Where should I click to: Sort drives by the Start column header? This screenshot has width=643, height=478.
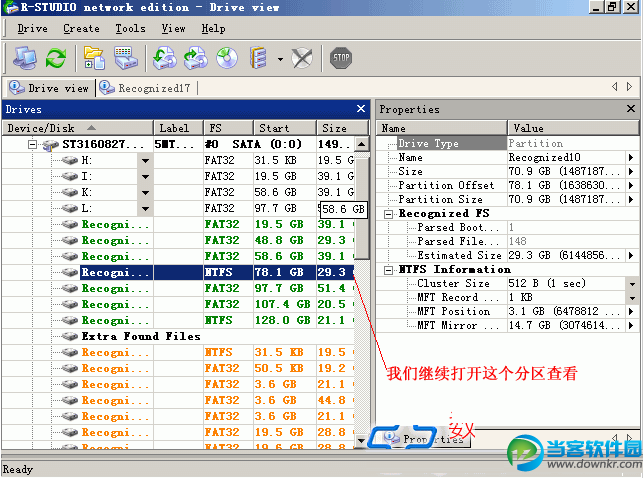pyautogui.click(x=285, y=128)
